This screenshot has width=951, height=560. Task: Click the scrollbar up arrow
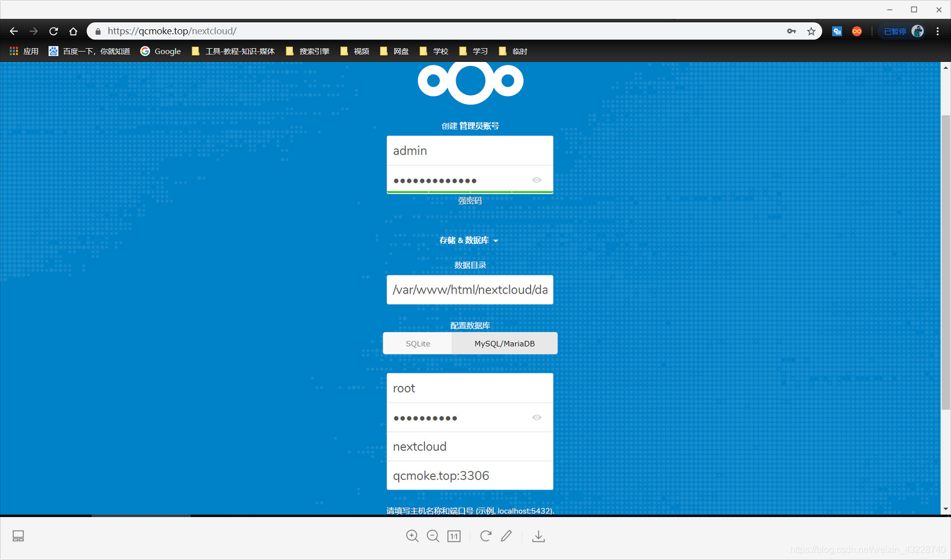click(x=945, y=68)
